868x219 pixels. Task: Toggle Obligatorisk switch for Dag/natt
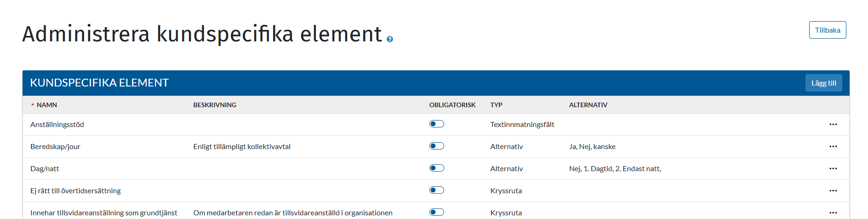pyautogui.click(x=437, y=168)
